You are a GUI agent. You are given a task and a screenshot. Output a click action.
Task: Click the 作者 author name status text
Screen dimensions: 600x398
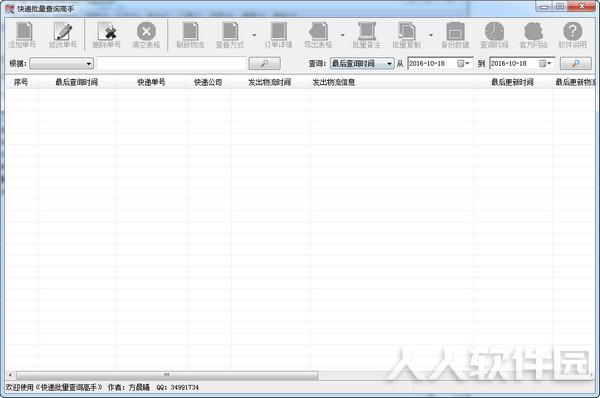129,388
